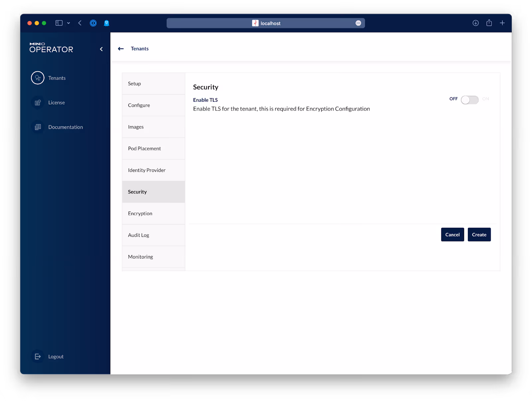
Task: Click the localhost site favicon
Action: coord(255,23)
